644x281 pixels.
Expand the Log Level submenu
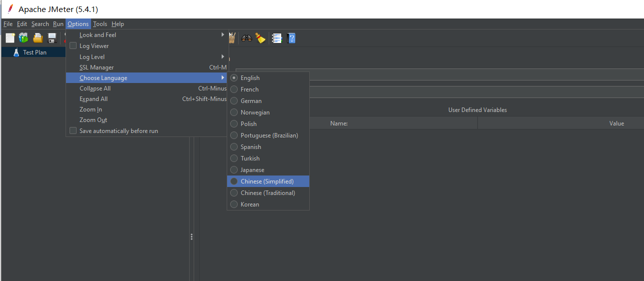[x=147, y=56]
